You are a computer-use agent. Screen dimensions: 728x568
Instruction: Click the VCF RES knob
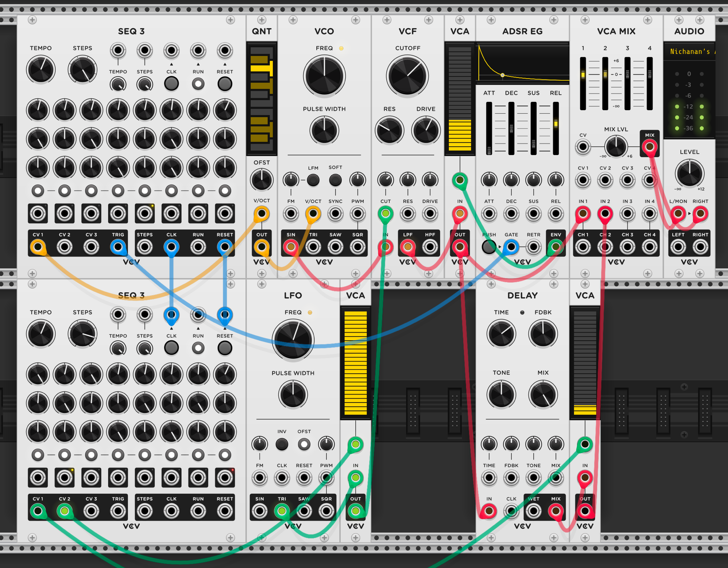(x=389, y=130)
